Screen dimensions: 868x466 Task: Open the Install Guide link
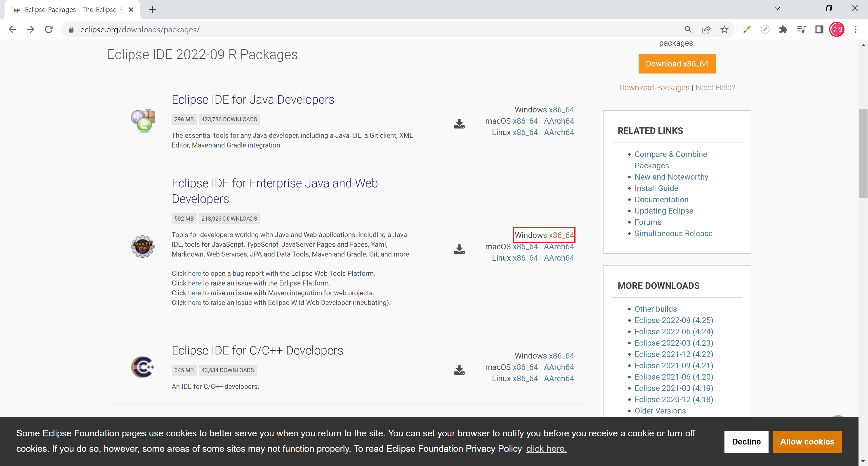[656, 188]
